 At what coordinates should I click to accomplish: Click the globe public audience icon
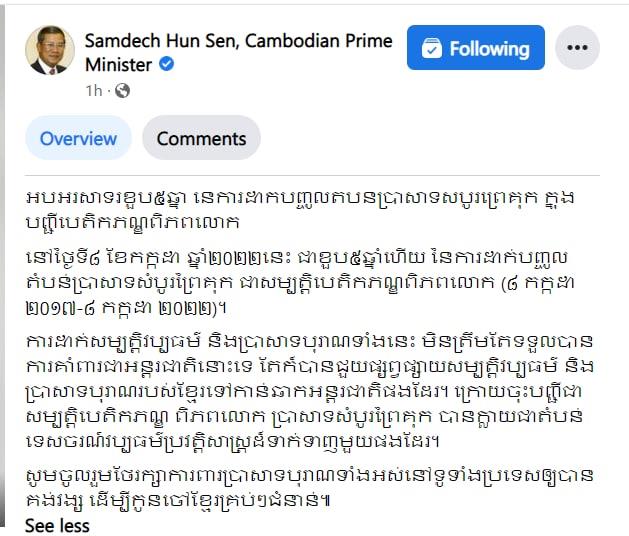point(122,91)
